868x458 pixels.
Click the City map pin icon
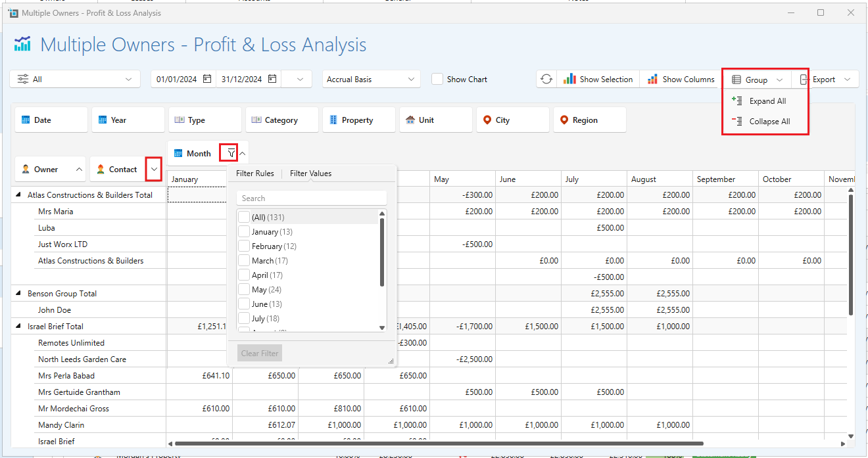point(487,120)
